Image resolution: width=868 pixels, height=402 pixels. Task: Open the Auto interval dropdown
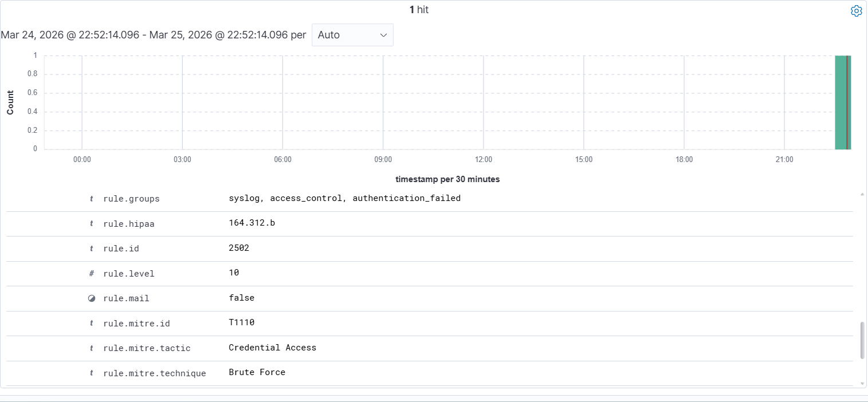click(352, 35)
